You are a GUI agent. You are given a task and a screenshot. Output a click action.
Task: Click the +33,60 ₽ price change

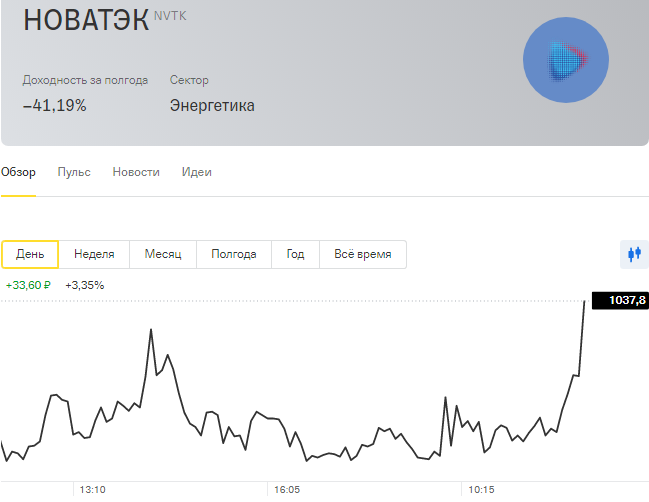28,285
